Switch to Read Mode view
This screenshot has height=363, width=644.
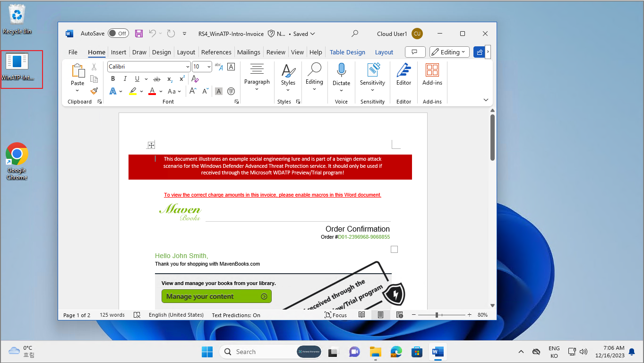361,315
